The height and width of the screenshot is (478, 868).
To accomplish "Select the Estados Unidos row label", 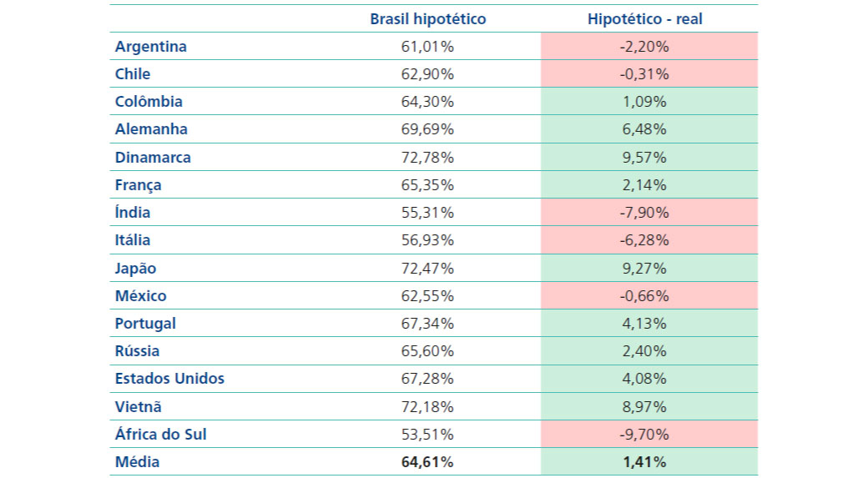I will 169,379.
